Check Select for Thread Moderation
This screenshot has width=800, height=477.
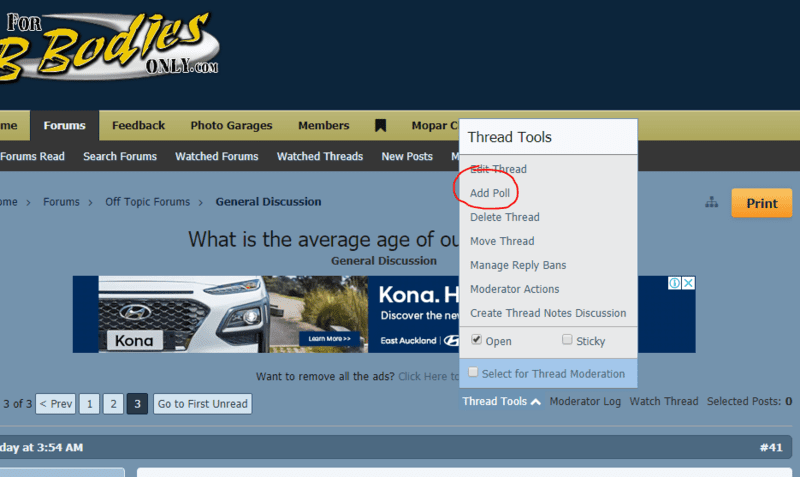click(x=474, y=373)
